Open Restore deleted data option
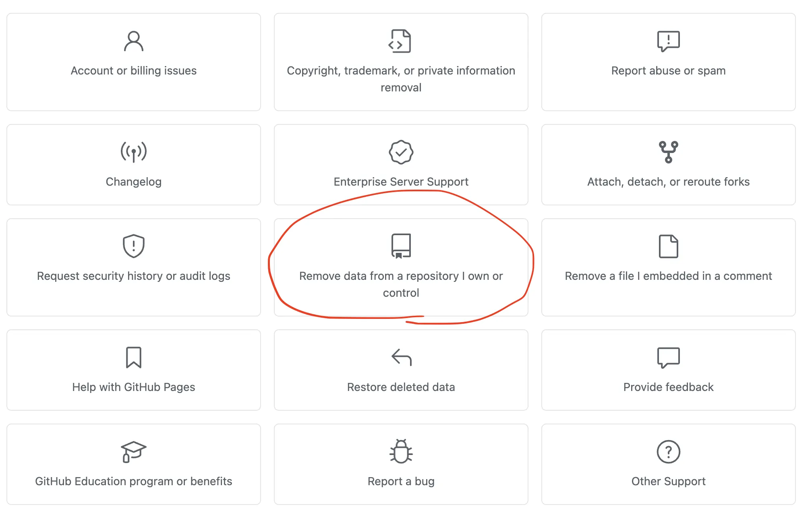The image size is (812, 517). pos(401,387)
